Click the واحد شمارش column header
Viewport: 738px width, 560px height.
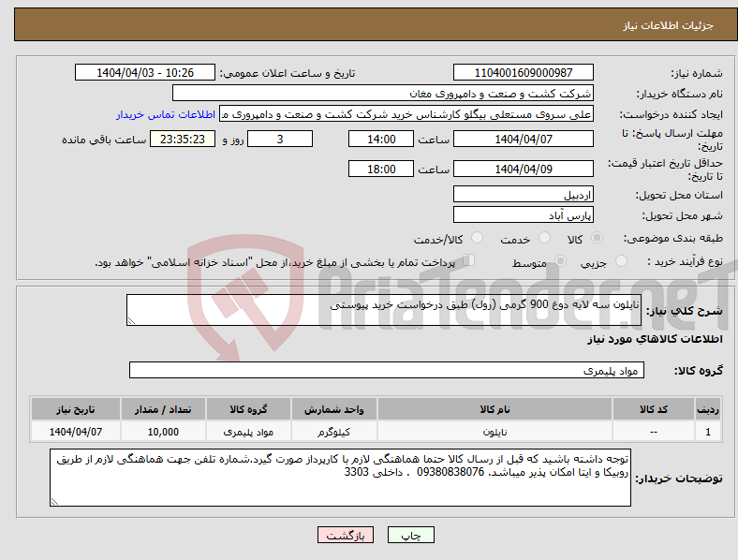[333, 409]
